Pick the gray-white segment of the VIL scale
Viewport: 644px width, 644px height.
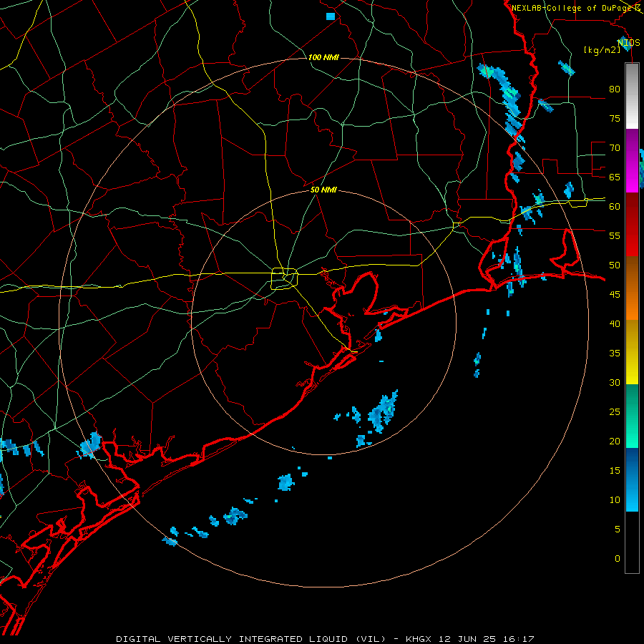(x=632, y=96)
